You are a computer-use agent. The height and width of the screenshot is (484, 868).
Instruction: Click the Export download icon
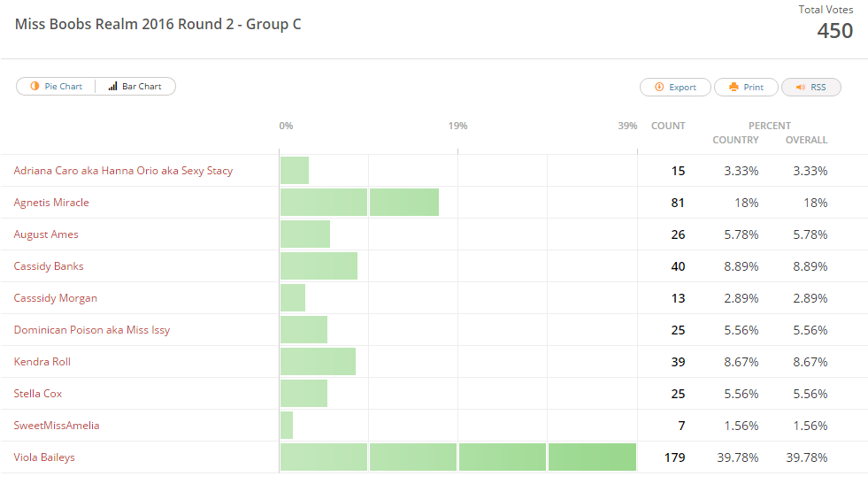[x=659, y=88]
